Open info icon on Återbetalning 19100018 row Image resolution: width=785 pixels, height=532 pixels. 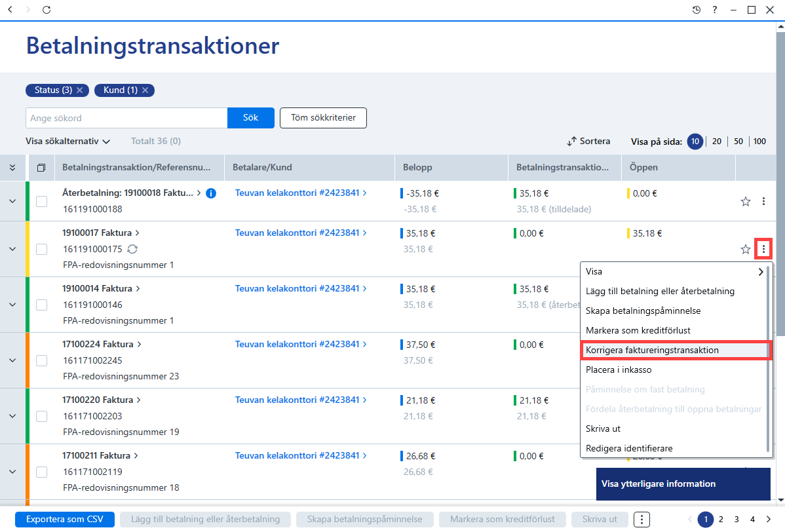pyautogui.click(x=211, y=193)
